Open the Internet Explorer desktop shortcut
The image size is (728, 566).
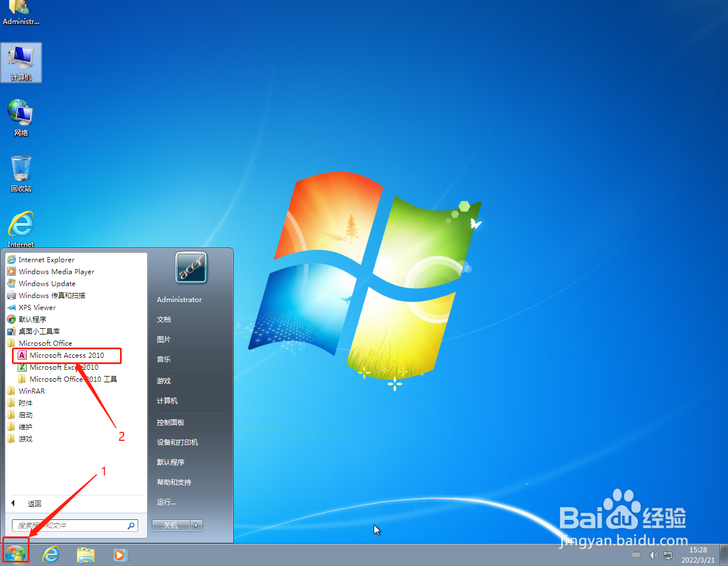point(21,229)
